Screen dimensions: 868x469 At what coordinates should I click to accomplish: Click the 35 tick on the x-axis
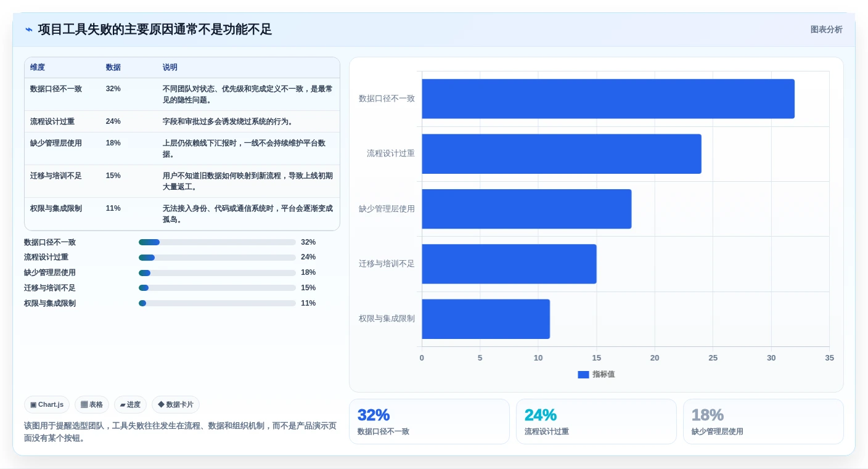coord(829,358)
